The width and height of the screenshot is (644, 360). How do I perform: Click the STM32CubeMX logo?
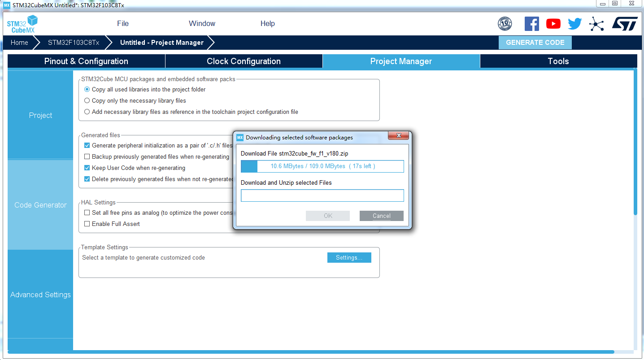[22, 24]
